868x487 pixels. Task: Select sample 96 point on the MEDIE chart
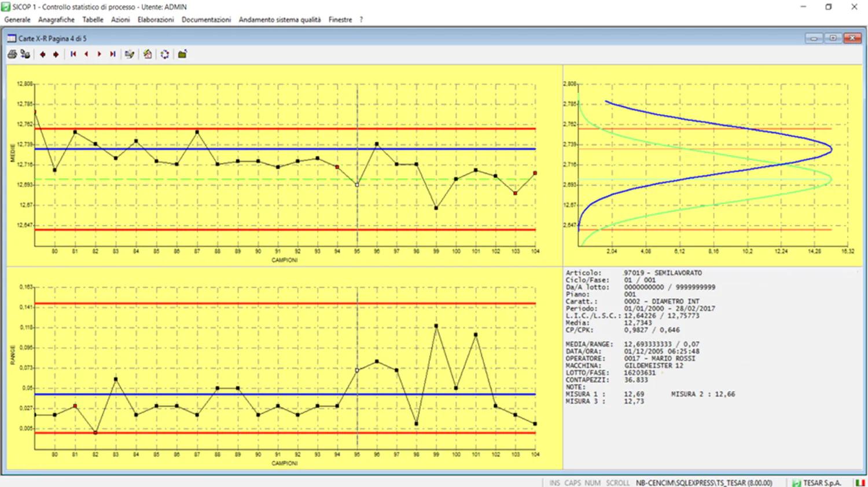pyautogui.click(x=377, y=144)
